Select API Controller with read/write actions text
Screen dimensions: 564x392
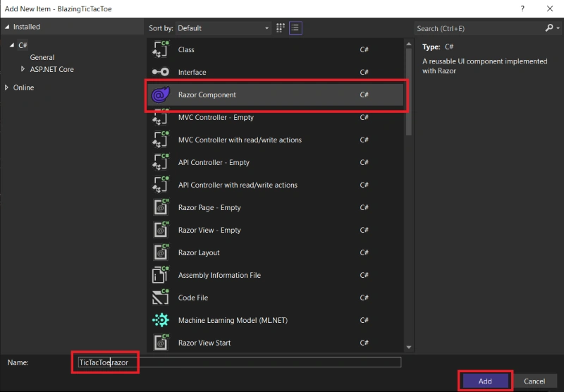pyautogui.click(x=238, y=185)
